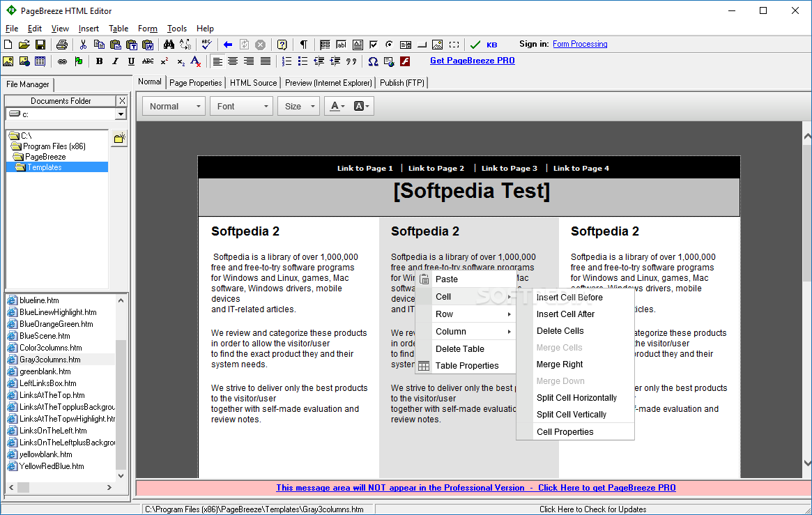Open the background highlight color dropdown

coord(362,106)
